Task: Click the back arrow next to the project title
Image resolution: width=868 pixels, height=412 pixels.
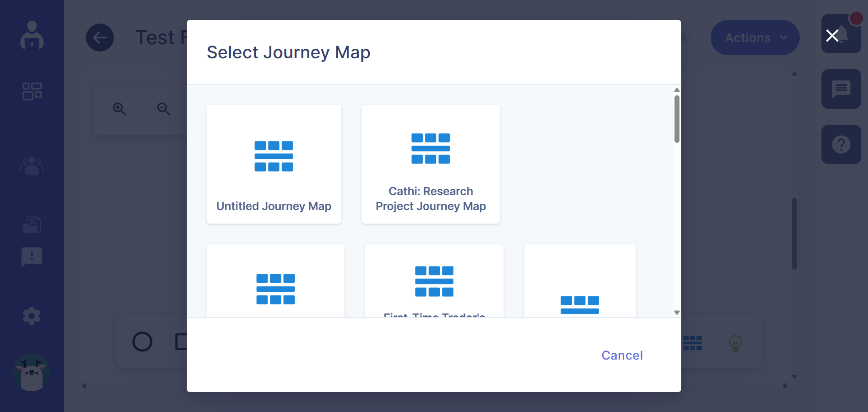Action: [x=100, y=37]
